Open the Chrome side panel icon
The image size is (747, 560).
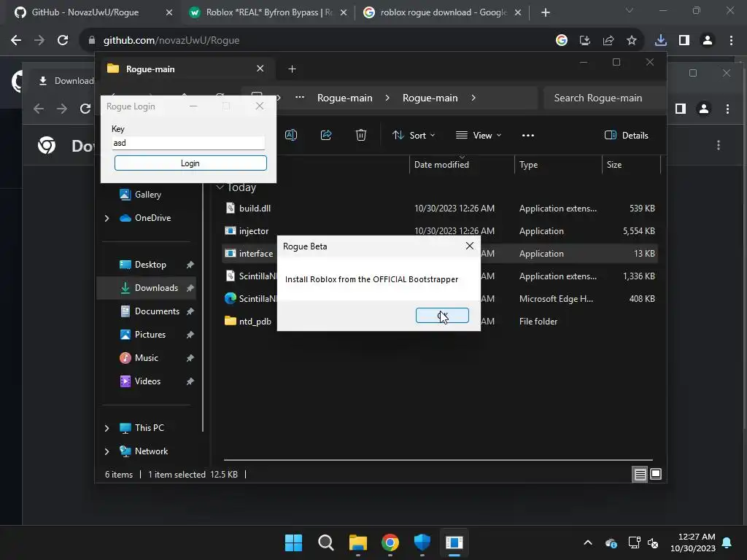tap(684, 41)
